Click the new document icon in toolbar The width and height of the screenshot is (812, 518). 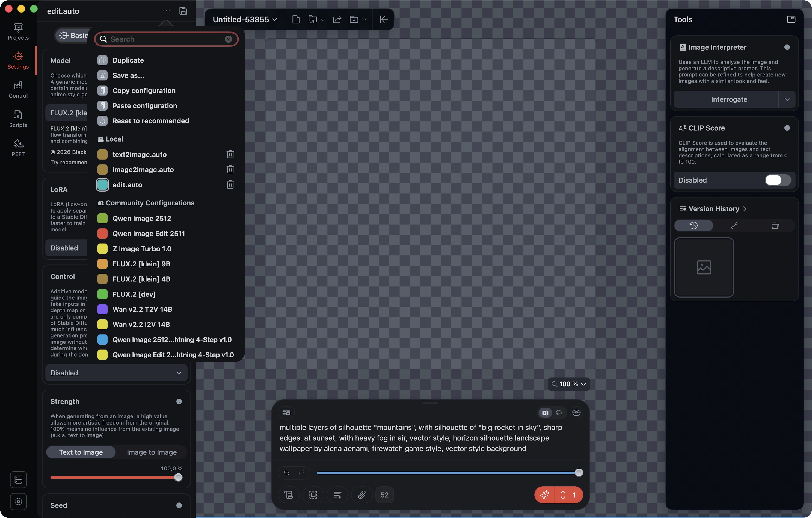[296, 20]
